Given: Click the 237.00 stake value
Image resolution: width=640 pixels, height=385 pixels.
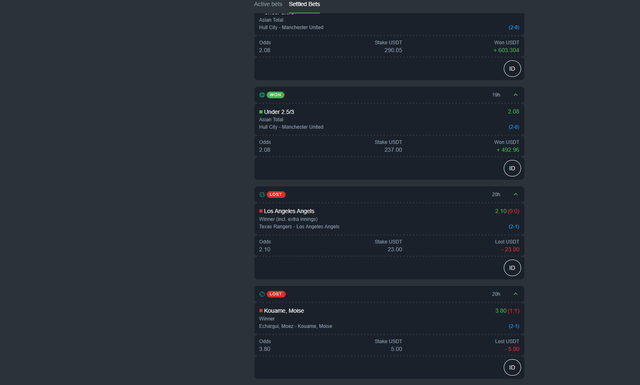Looking at the screenshot, I should 393,150.
